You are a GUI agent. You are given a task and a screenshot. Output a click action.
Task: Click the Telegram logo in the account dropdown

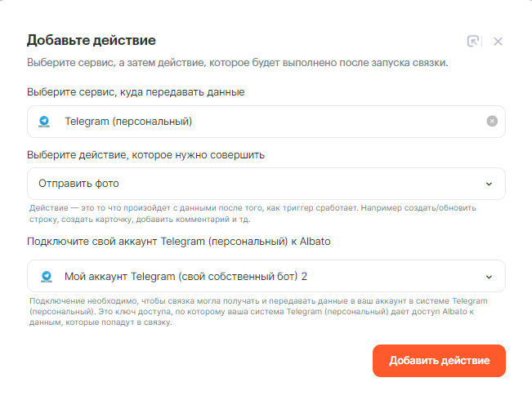point(46,276)
